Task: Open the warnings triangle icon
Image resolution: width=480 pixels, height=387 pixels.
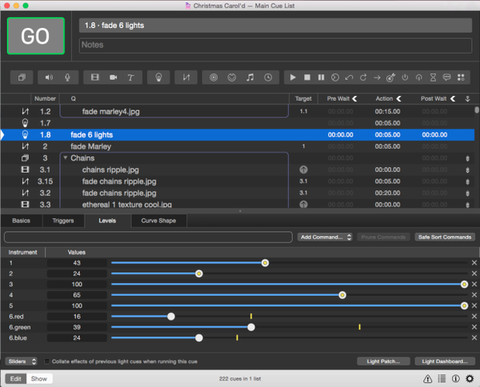Action: coord(428,379)
